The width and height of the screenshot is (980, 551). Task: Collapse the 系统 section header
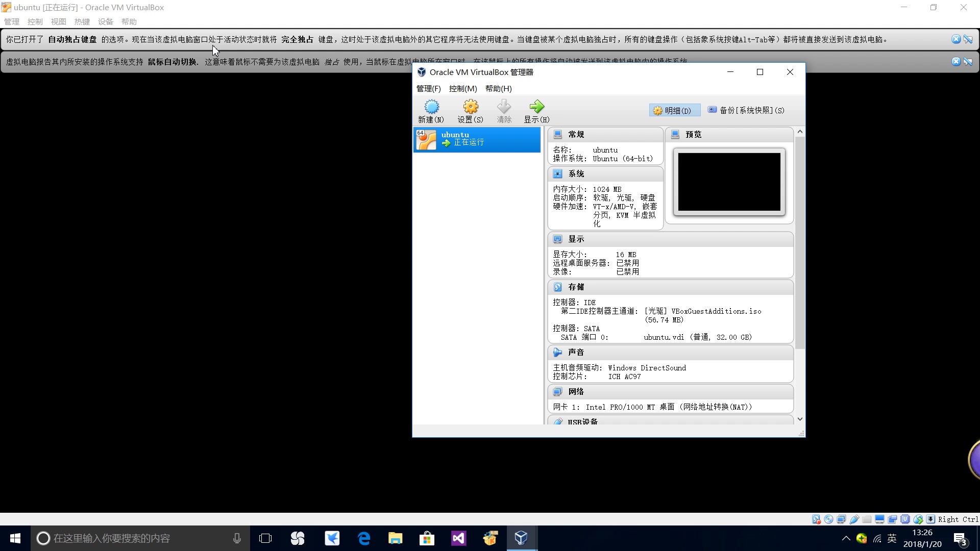605,174
